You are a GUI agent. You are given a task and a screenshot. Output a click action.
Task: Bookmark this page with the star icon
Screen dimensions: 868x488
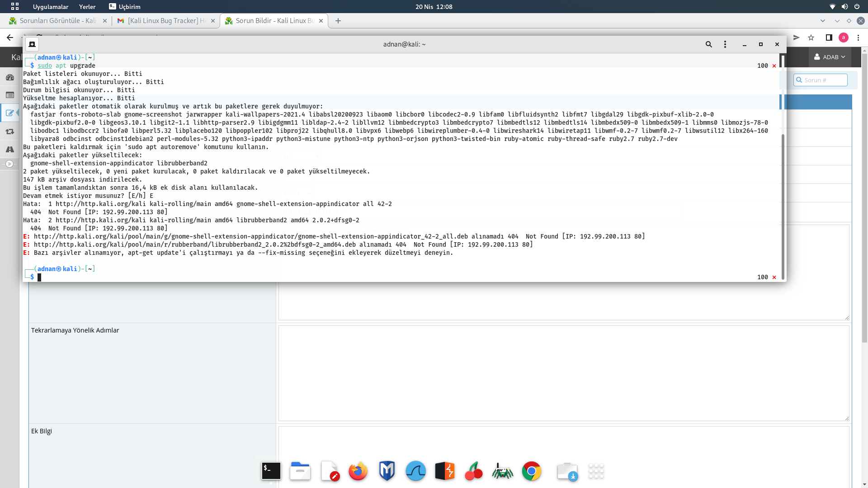tap(811, 38)
